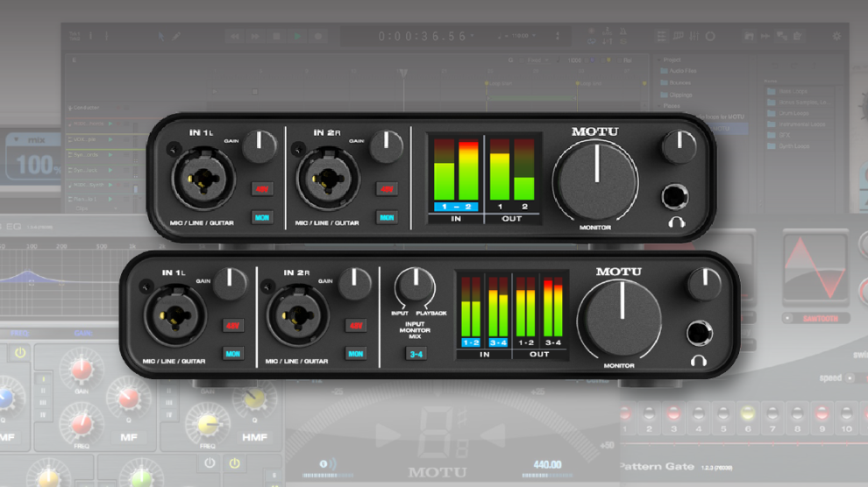Toggle MON button for lower IN 1

(x=232, y=354)
